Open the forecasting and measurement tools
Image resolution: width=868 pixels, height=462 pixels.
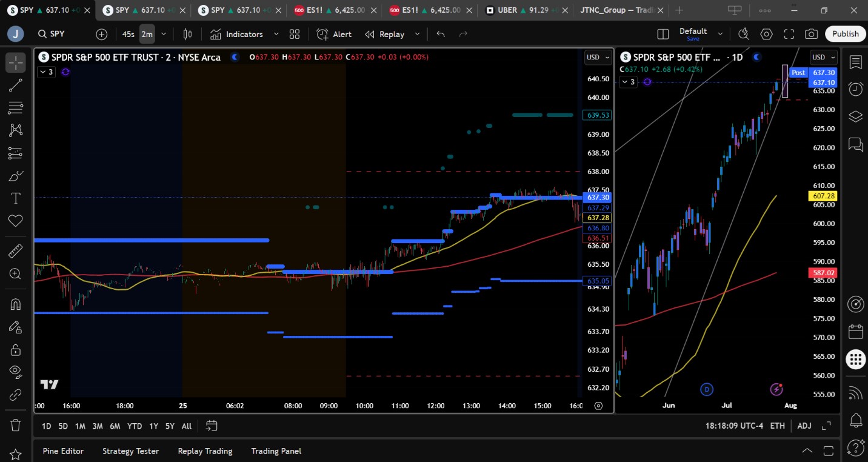pos(16,153)
